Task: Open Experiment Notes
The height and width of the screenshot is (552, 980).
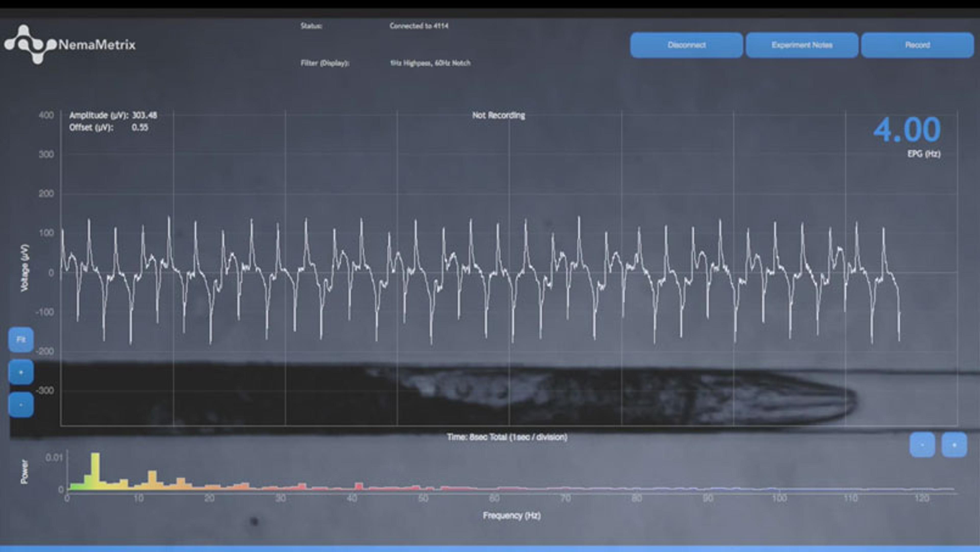Action: click(802, 45)
